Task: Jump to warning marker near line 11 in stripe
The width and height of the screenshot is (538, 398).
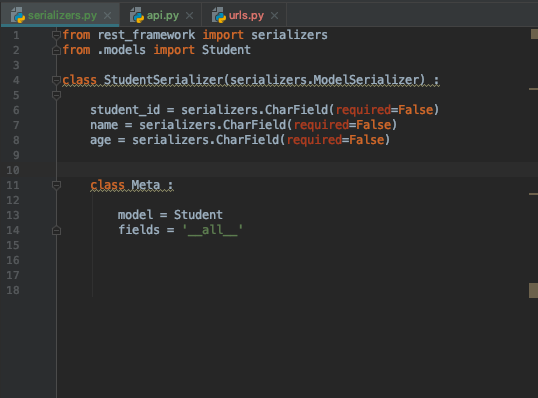Action: [x=534, y=194]
